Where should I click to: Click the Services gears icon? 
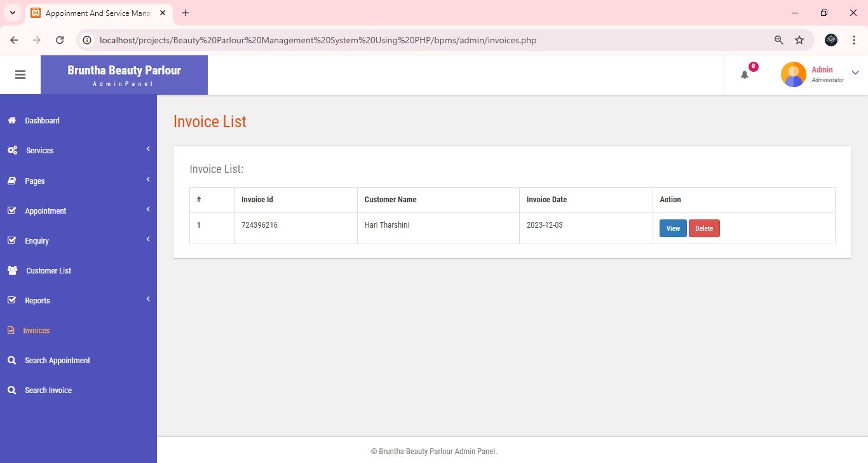coord(12,151)
